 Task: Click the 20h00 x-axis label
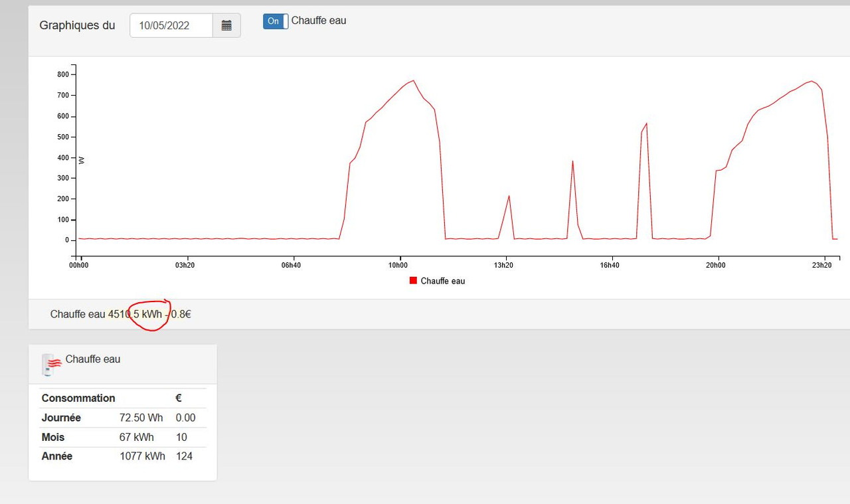click(716, 266)
